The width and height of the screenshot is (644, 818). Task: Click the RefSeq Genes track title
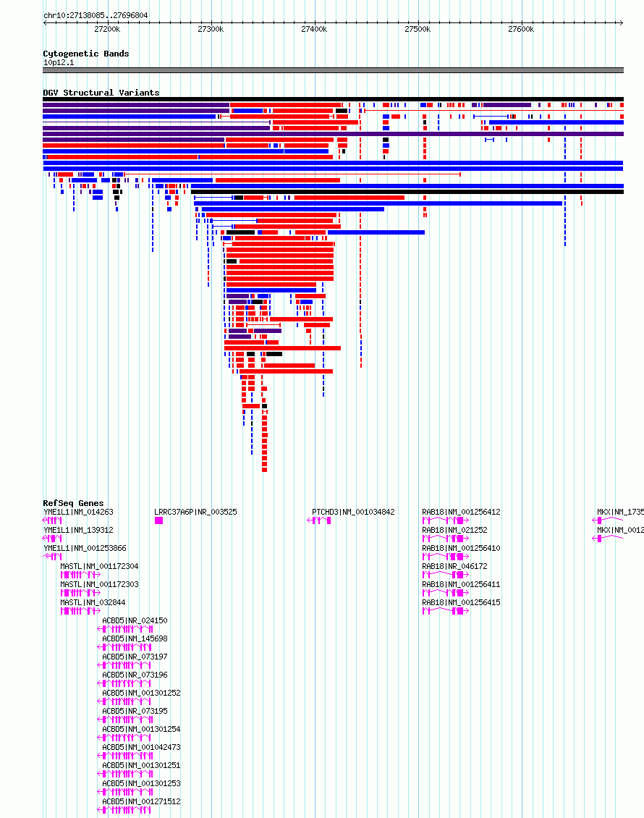(73, 503)
